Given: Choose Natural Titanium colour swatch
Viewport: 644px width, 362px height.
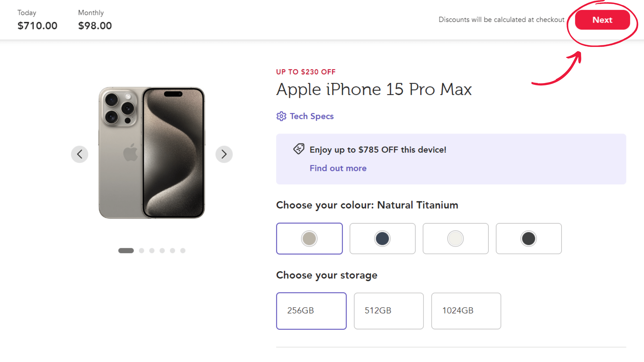Looking at the screenshot, I should coord(309,239).
